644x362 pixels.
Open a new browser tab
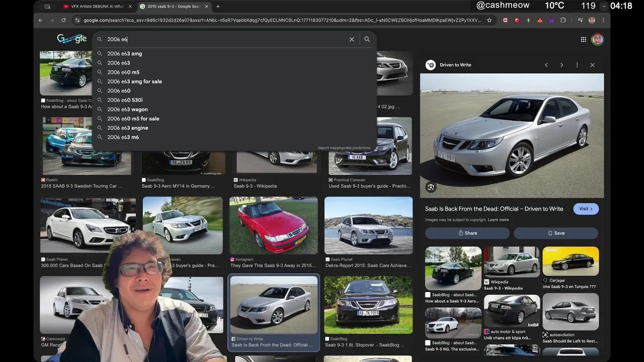click(218, 7)
